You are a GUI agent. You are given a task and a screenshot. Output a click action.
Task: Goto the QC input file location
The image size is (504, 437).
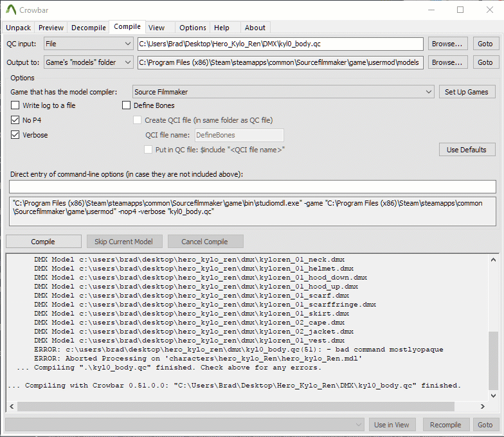point(485,44)
